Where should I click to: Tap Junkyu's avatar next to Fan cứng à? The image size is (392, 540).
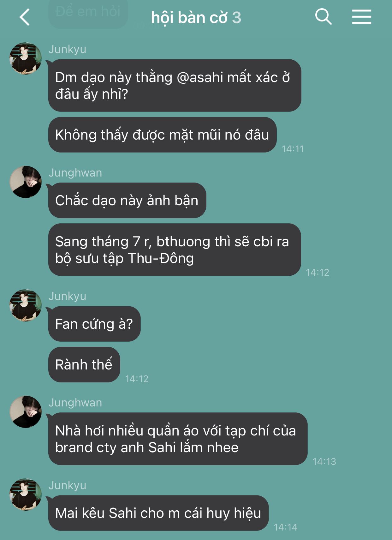click(x=26, y=305)
